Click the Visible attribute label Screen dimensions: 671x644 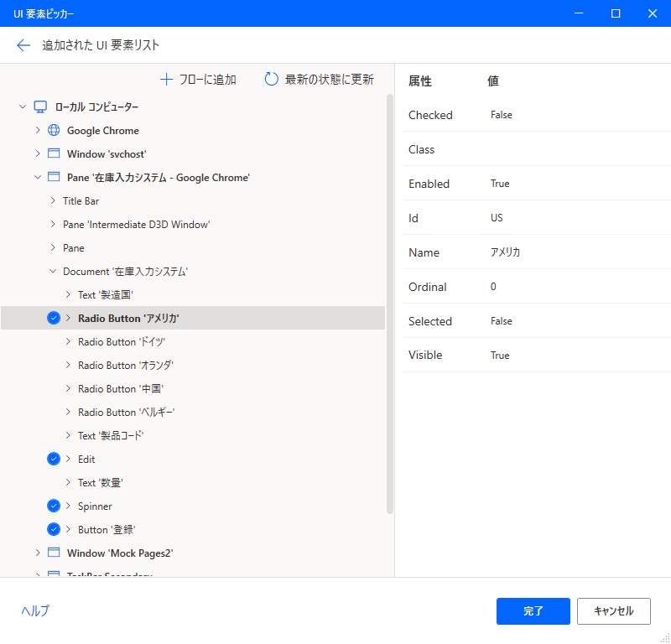[425, 356]
